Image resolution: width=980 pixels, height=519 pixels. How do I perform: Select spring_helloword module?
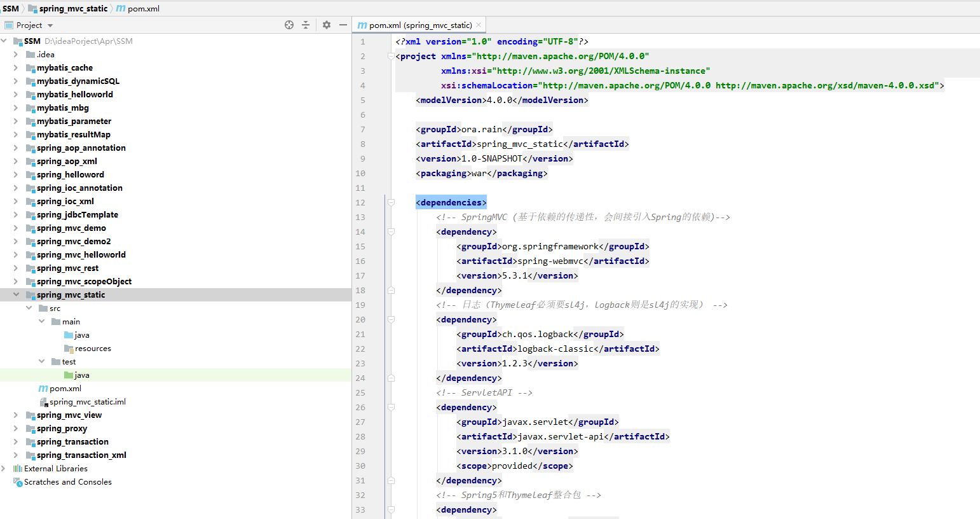click(71, 174)
